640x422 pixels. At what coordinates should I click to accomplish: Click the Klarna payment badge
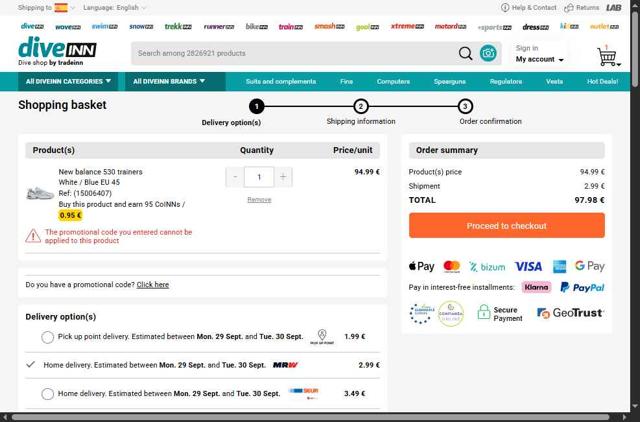pos(536,287)
